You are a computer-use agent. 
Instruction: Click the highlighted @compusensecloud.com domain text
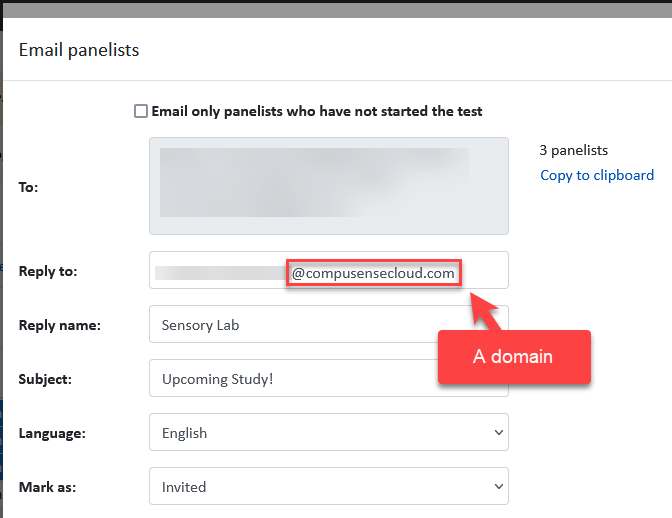tap(373, 273)
